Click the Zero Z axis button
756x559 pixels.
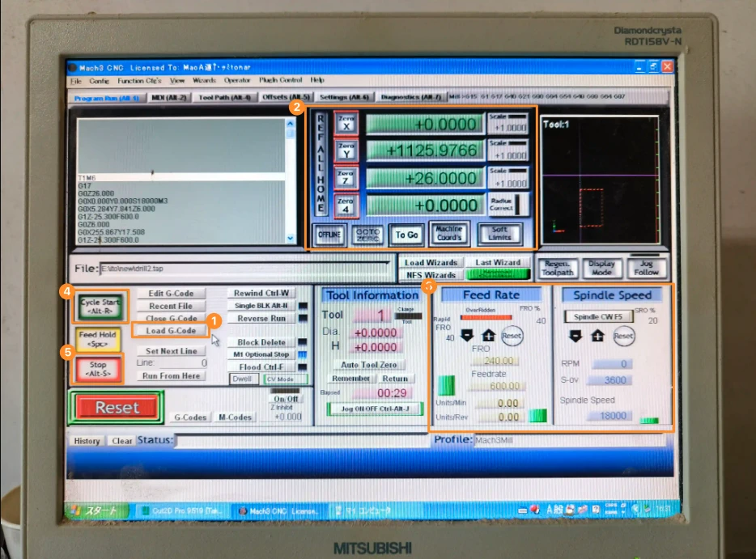(346, 178)
